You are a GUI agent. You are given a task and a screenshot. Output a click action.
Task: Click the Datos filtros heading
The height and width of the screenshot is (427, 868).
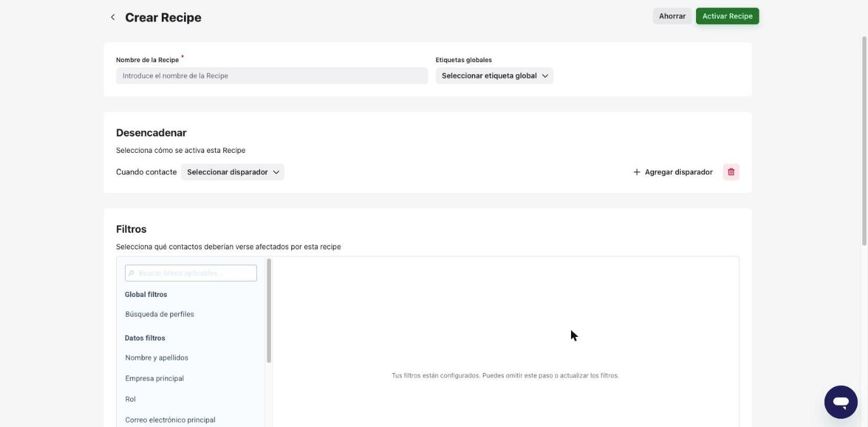[x=145, y=338]
